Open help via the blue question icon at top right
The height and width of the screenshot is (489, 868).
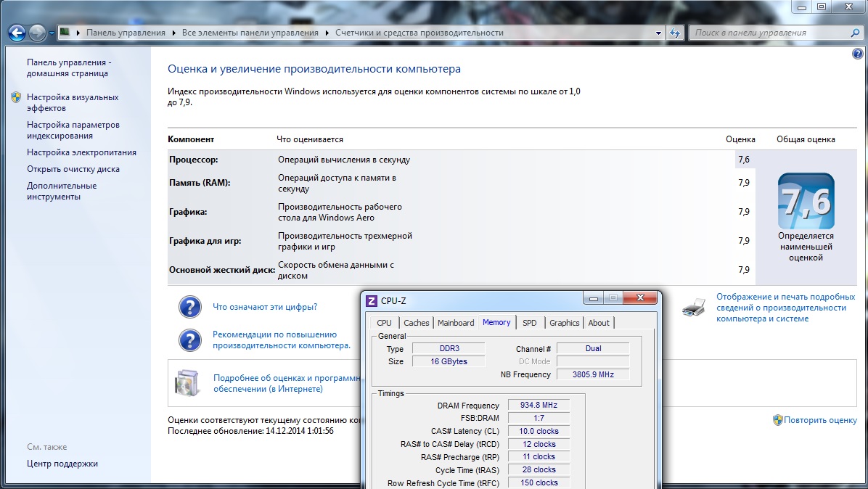pyautogui.click(x=856, y=54)
